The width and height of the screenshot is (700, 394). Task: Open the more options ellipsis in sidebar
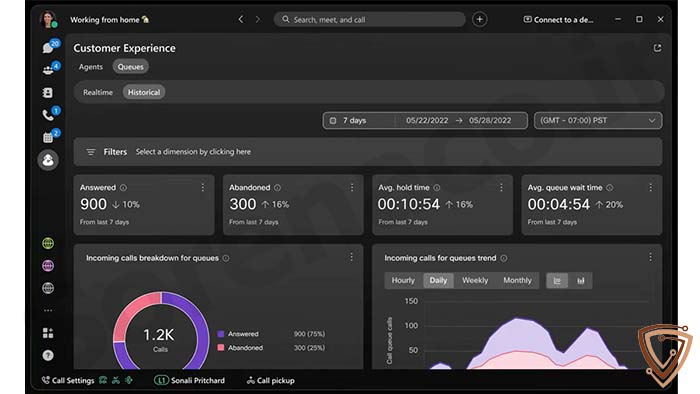pos(48,310)
